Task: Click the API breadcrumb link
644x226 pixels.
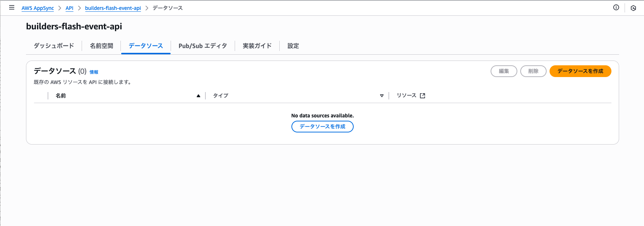Action: pyautogui.click(x=69, y=8)
